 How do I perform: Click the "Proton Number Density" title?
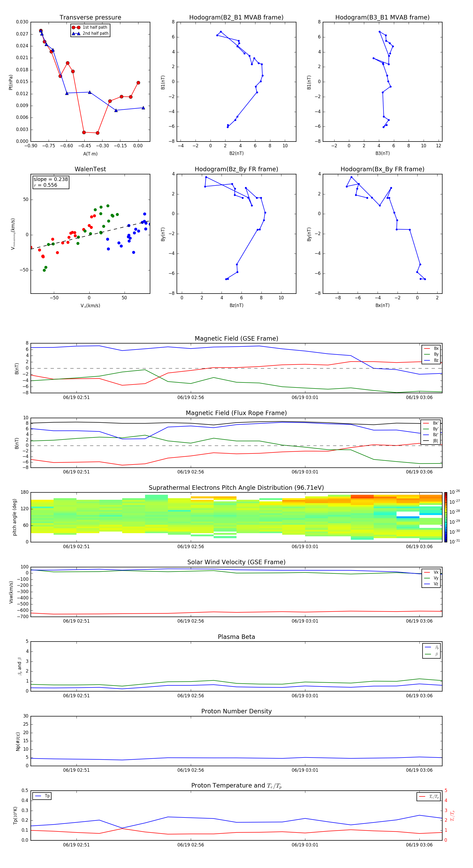[x=236, y=711]
